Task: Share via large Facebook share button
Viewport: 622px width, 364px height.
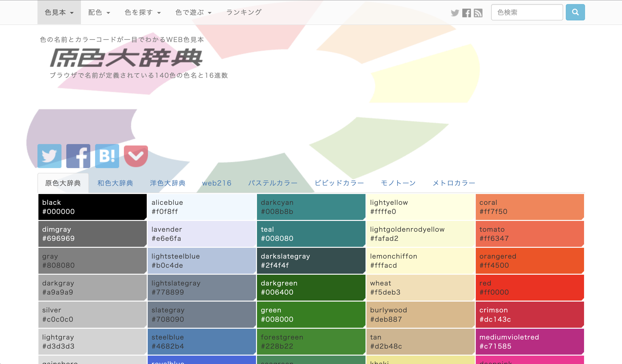Action: click(x=78, y=156)
